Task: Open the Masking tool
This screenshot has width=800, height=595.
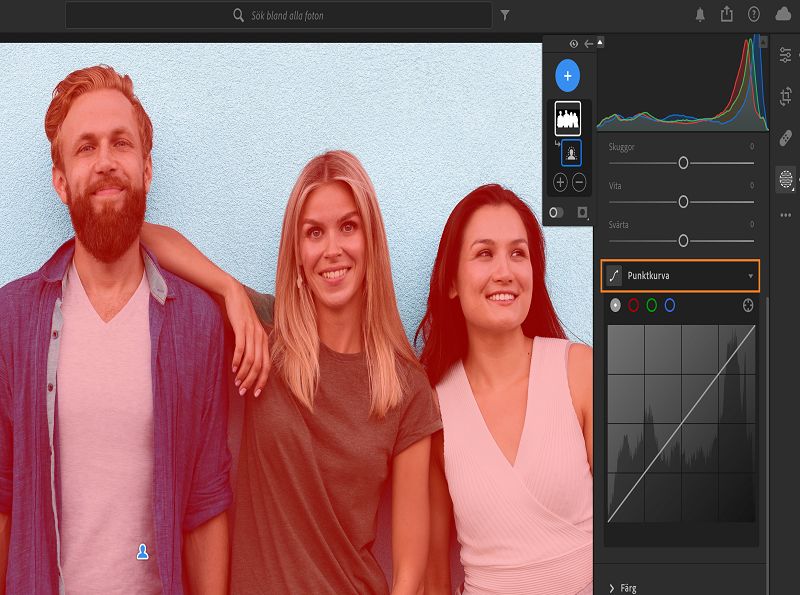Action: (786, 180)
